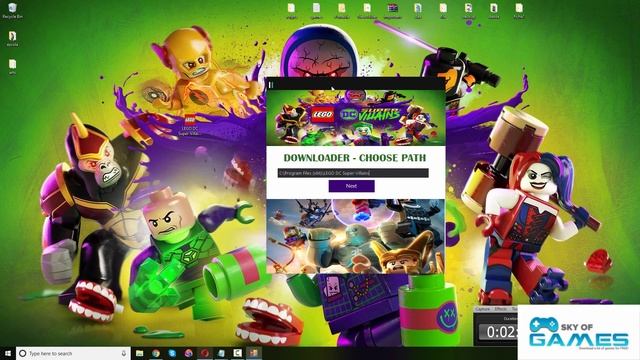The image size is (640, 360).
Task: Open the Capture menu in recorder window
Action: 482,309
